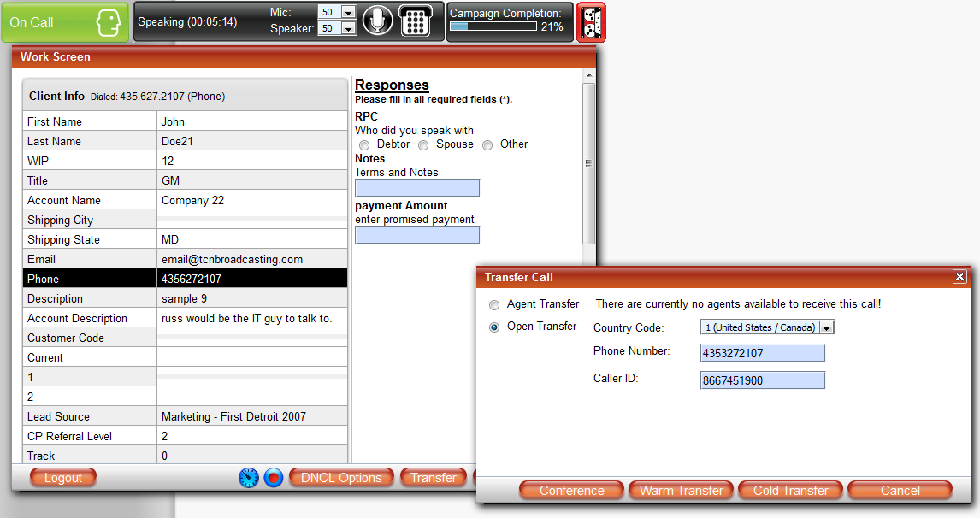Click the Conference button
Viewport: 980px width, 518px height.
[570, 490]
